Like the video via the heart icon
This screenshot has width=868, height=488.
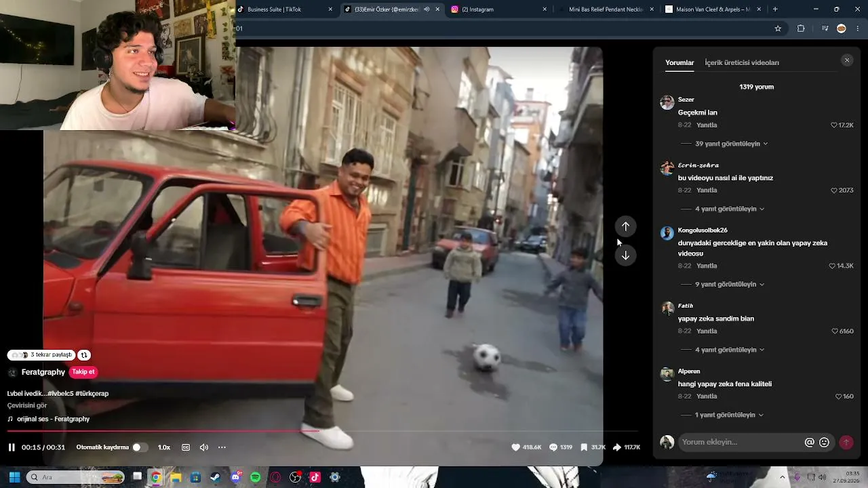[515, 447]
